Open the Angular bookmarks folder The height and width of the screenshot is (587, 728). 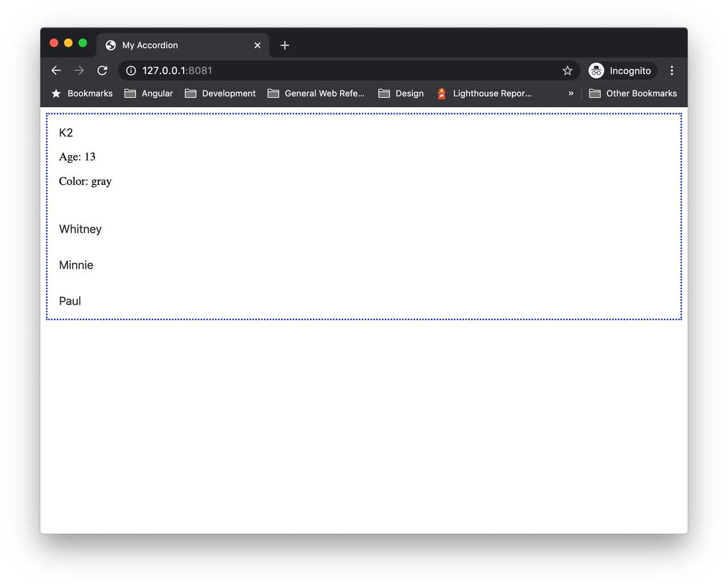point(149,93)
